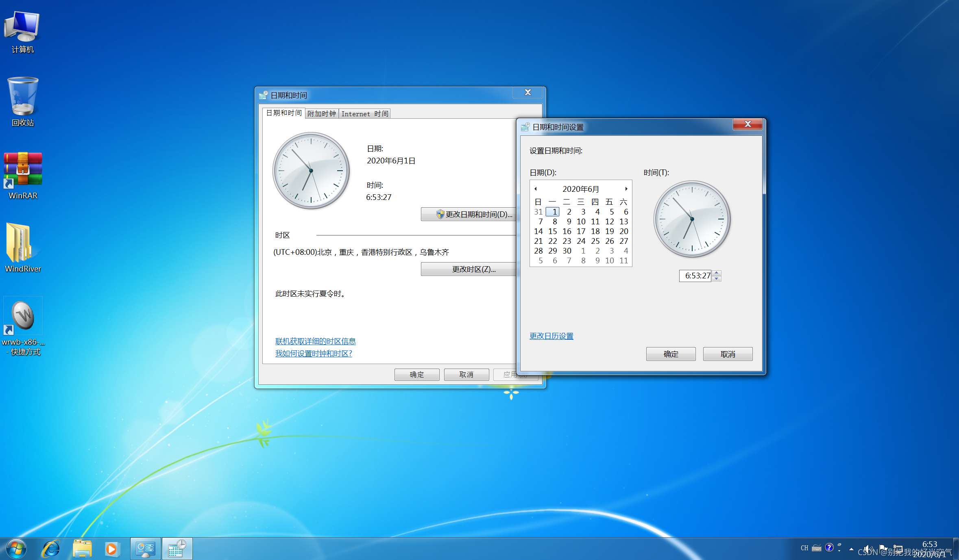Select the wrwb-x86 shortcut icon
The height and width of the screenshot is (560, 959).
tap(23, 326)
